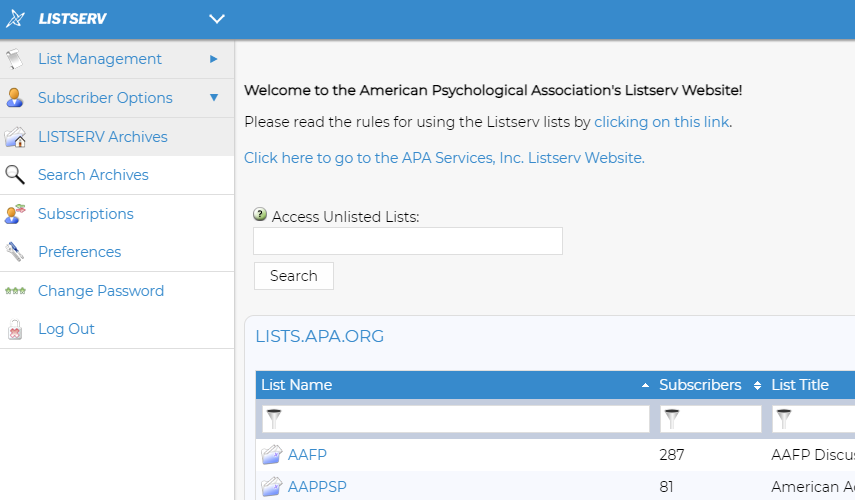Open LISTSERV Archives menu item
The height and width of the screenshot is (500, 855).
click(102, 137)
